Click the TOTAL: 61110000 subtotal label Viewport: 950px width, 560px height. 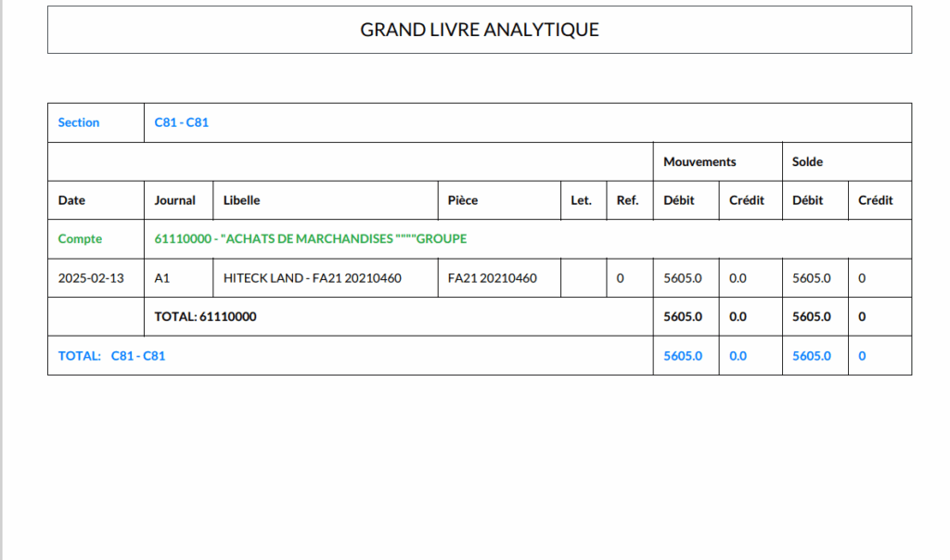click(x=205, y=317)
